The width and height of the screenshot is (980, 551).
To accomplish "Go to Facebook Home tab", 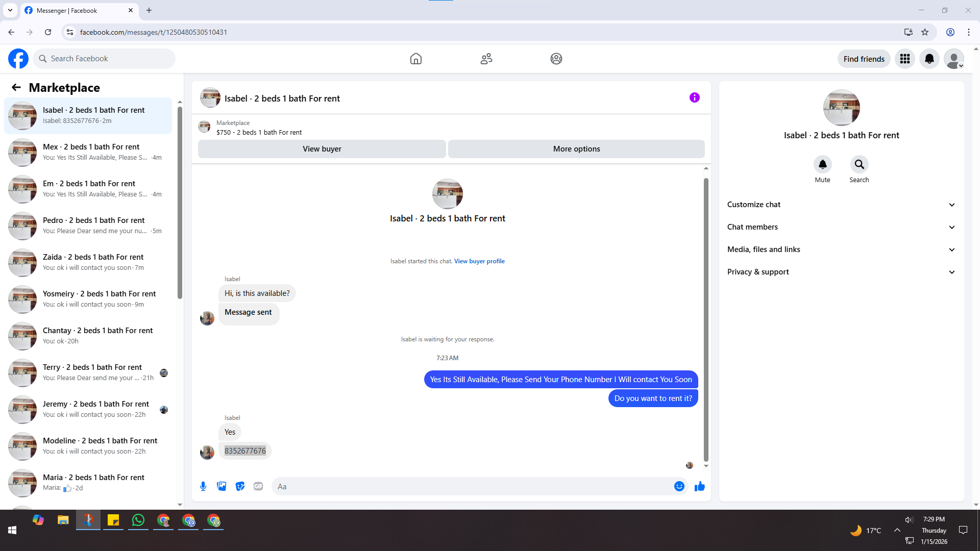I will coord(415,59).
